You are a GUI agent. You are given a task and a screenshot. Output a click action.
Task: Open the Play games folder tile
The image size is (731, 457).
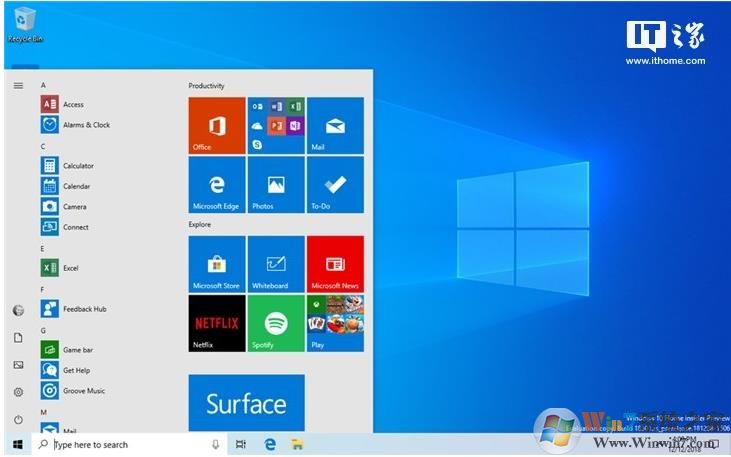coord(335,323)
